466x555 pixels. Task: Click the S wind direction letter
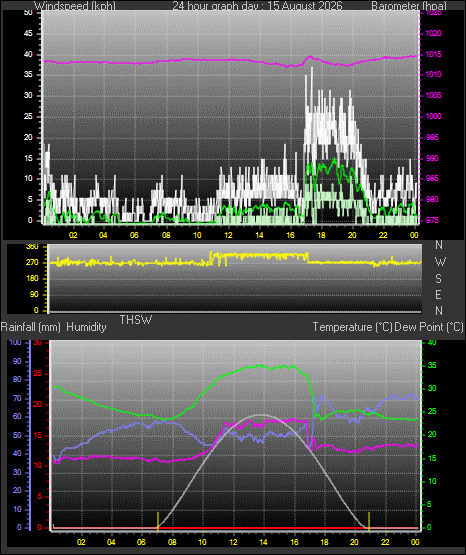click(x=438, y=279)
